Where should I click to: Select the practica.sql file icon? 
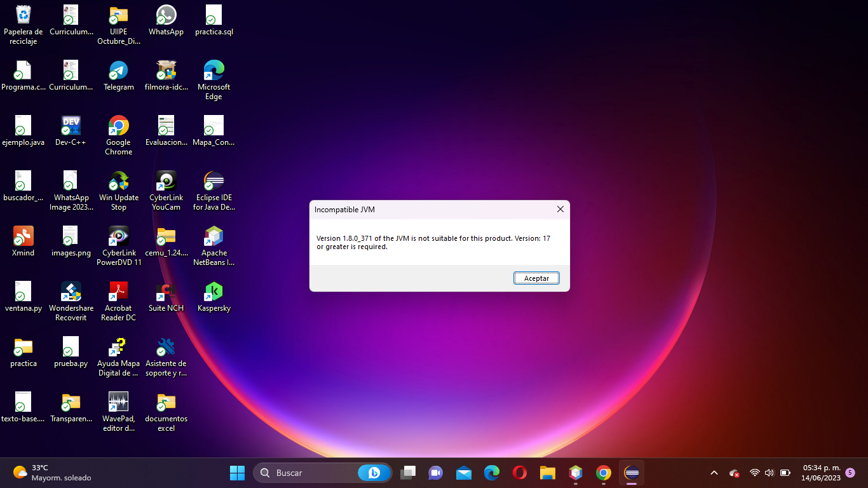214,20
